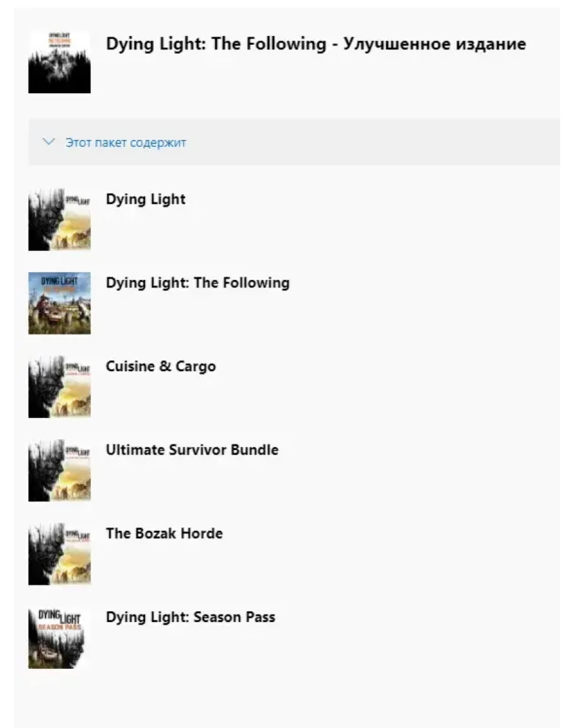Open the Dying Light base game cover image
574x728 pixels.
pos(59,219)
